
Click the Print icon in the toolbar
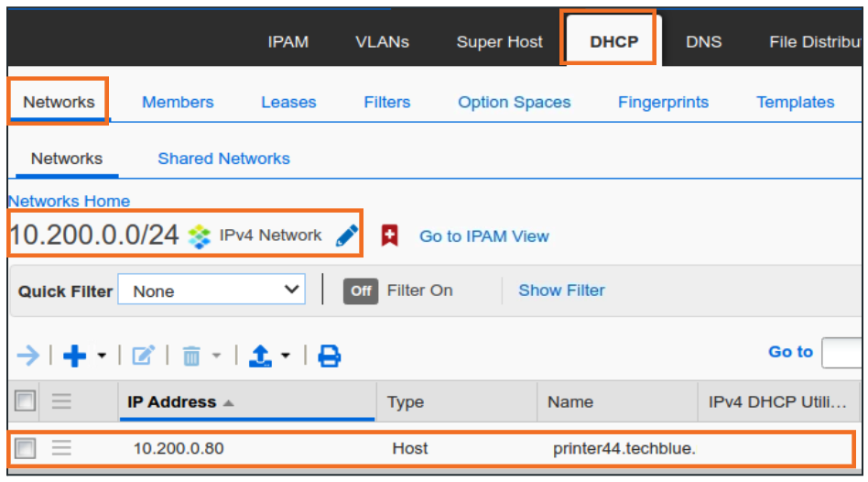point(329,356)
